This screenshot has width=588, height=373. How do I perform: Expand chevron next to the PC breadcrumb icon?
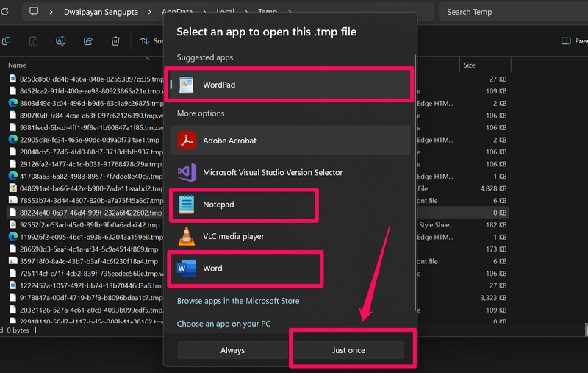tap(51, 12)
